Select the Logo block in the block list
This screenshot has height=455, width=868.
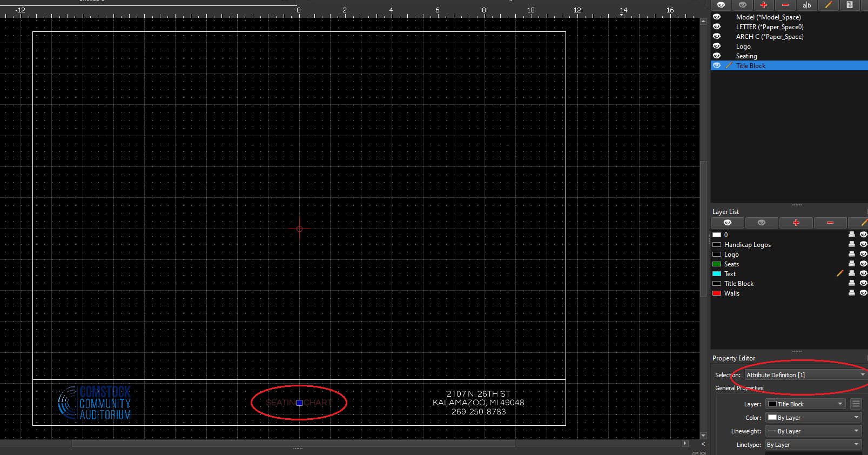click(x=743, y=46)
